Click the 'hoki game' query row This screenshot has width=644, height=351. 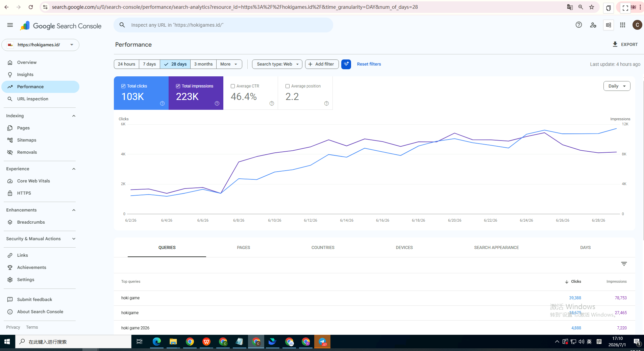(x=374, y=298)
